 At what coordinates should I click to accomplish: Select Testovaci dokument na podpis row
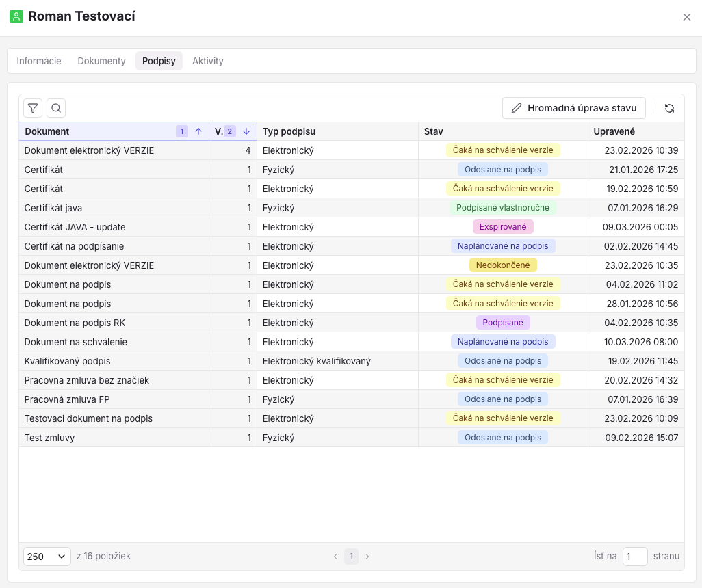(x=352, y=418)
